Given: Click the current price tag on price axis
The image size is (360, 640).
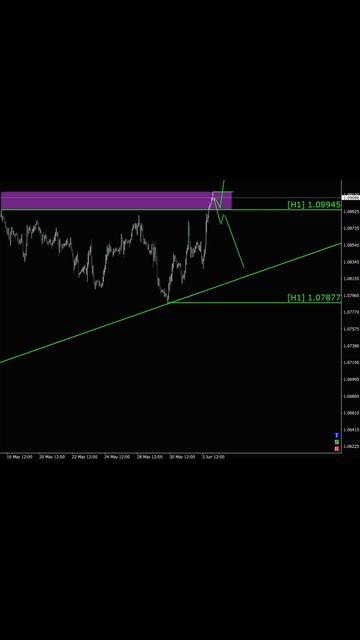Looking at the screenshot, I should point(351,198).
